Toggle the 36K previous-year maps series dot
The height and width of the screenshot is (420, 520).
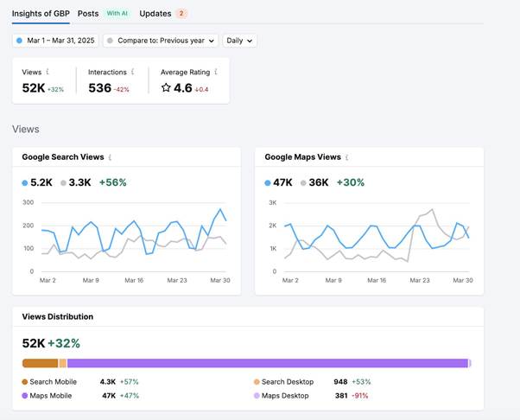(x=303, y=183)
